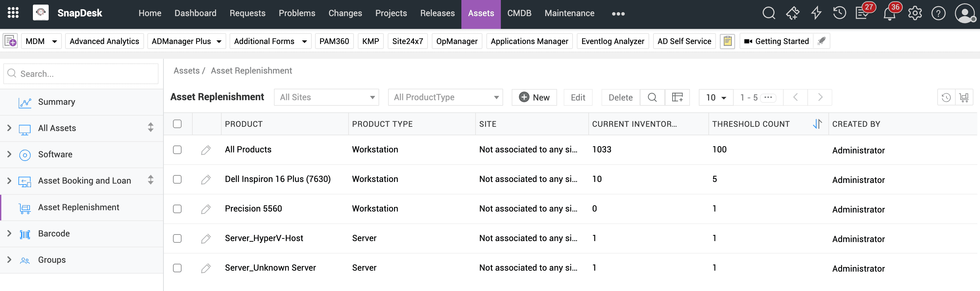Edit Server_Unknown Server row pencil icon
Screen dimensions: 980x291
point(206,269)
